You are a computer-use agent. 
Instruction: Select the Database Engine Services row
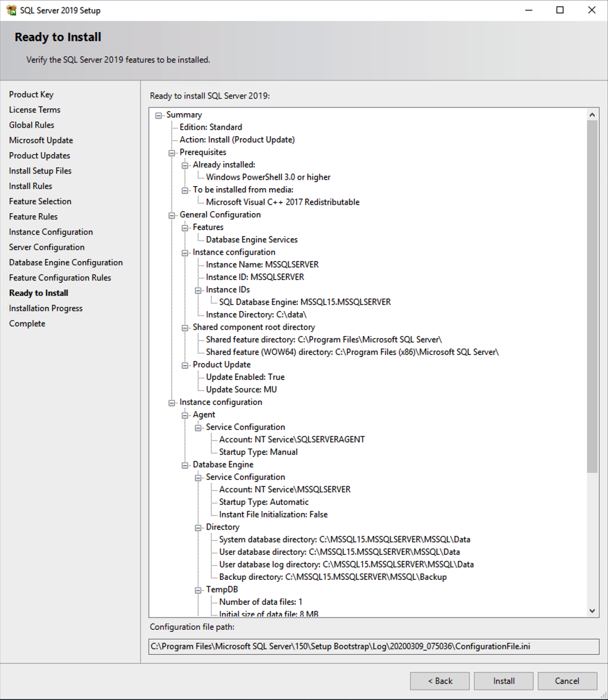tap(251, 240)
